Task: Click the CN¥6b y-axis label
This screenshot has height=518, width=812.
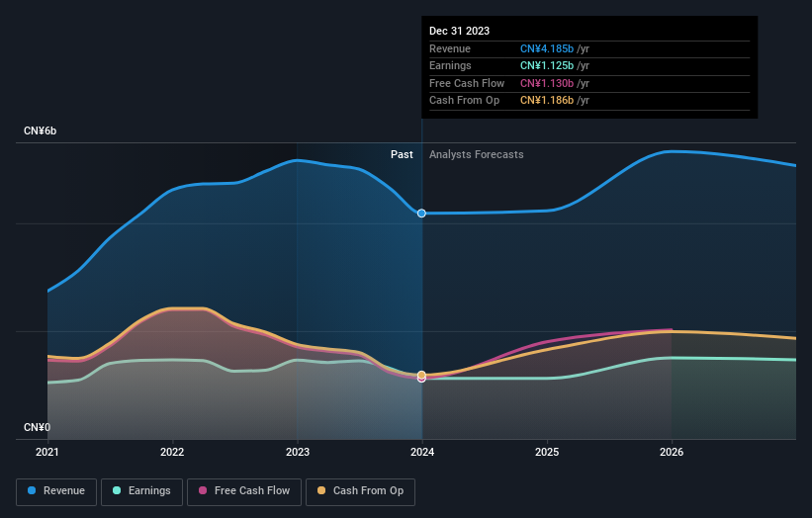Action: (x=40, y=130)
